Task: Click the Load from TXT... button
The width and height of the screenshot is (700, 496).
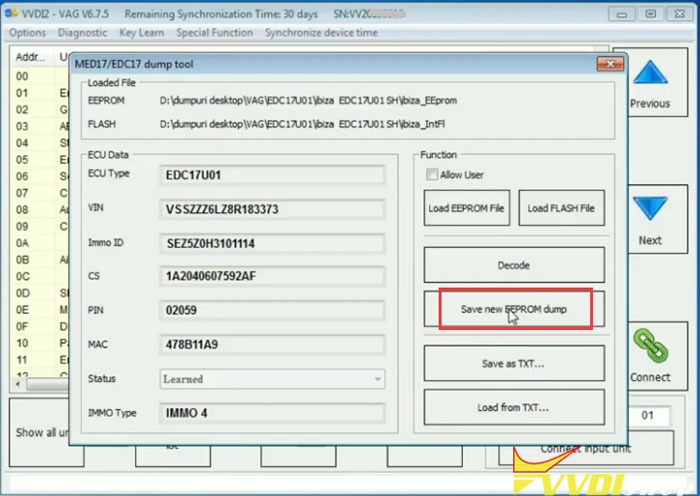Action: 514,407
